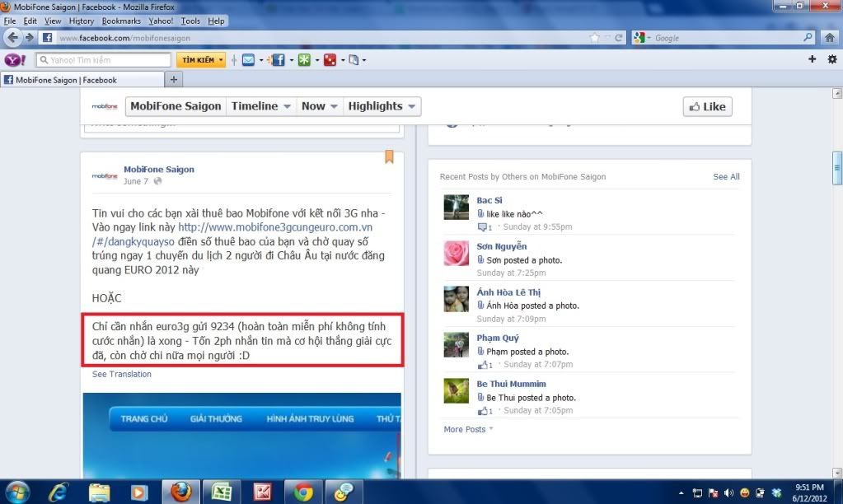This screenshot has width=843, height=504.
Task: Expand the Now dropdown
Action: [x=320, y=106]
